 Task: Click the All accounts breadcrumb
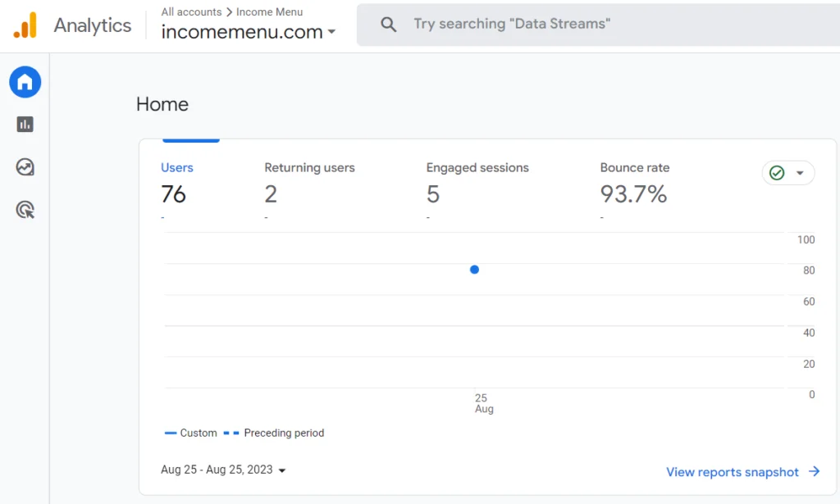pos(191,11)
